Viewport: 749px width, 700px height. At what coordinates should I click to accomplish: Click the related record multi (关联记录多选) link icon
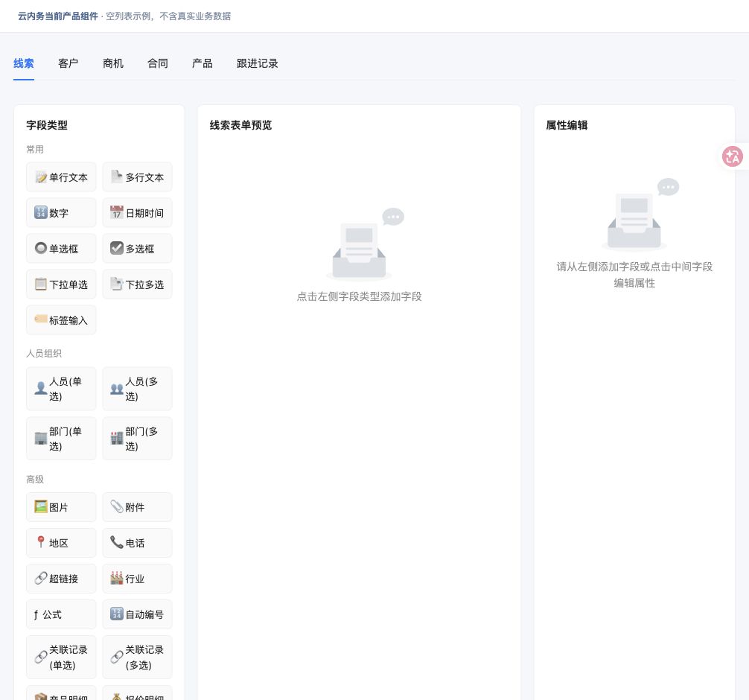117,657
